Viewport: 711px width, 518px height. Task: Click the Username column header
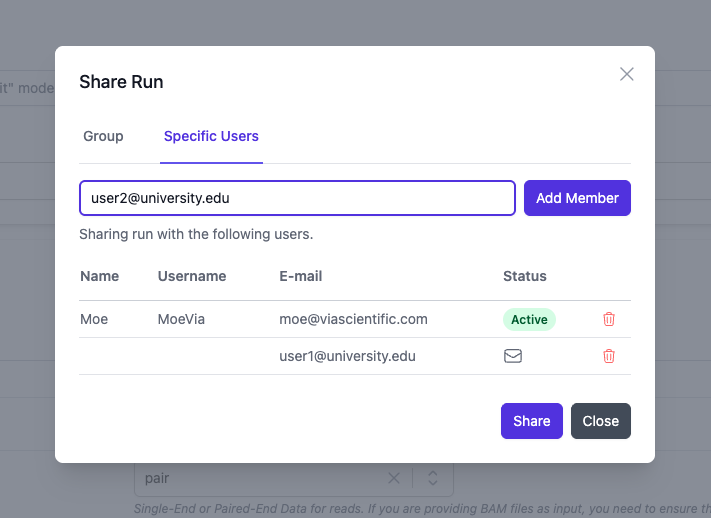[x=192, y=276]
